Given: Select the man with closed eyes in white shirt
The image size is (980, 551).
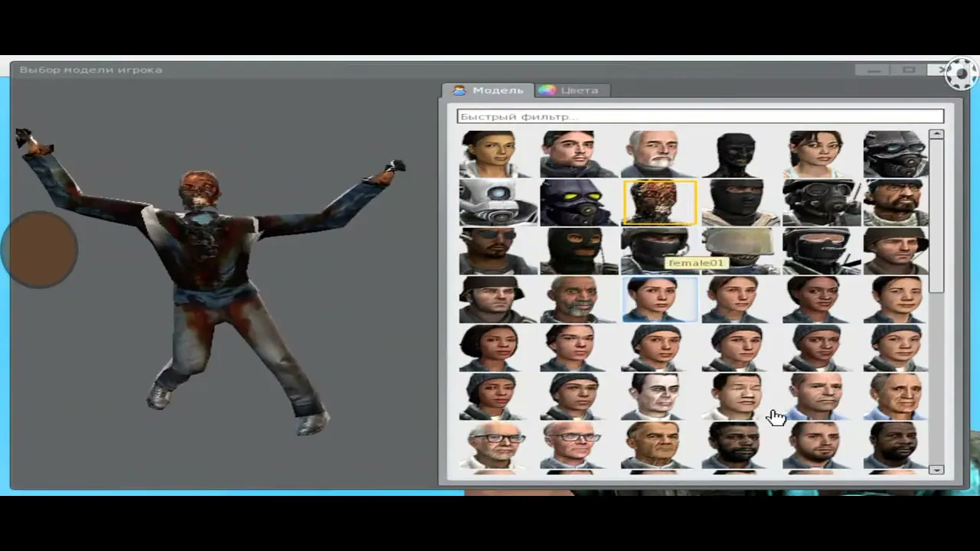Looking at the screenshot, I should 741,396.
